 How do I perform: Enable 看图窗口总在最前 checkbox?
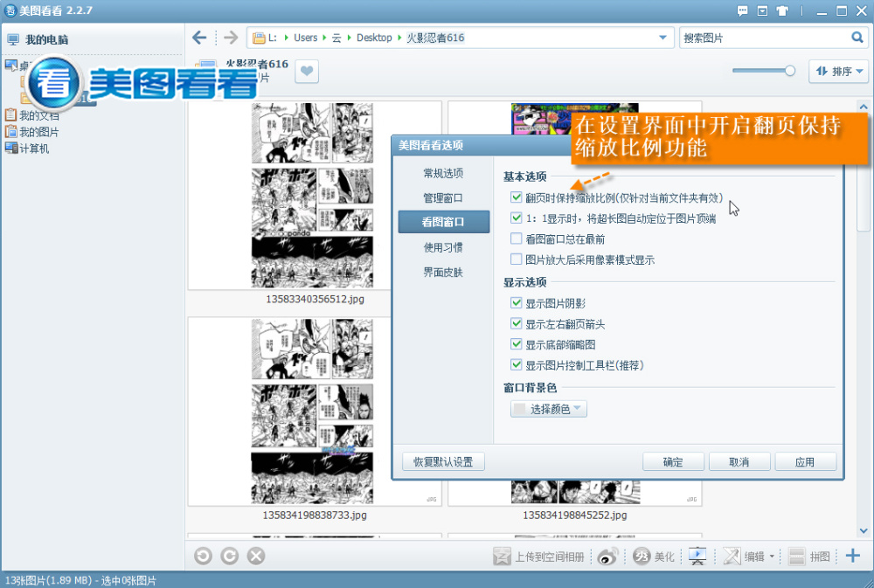tap(517, 239)
